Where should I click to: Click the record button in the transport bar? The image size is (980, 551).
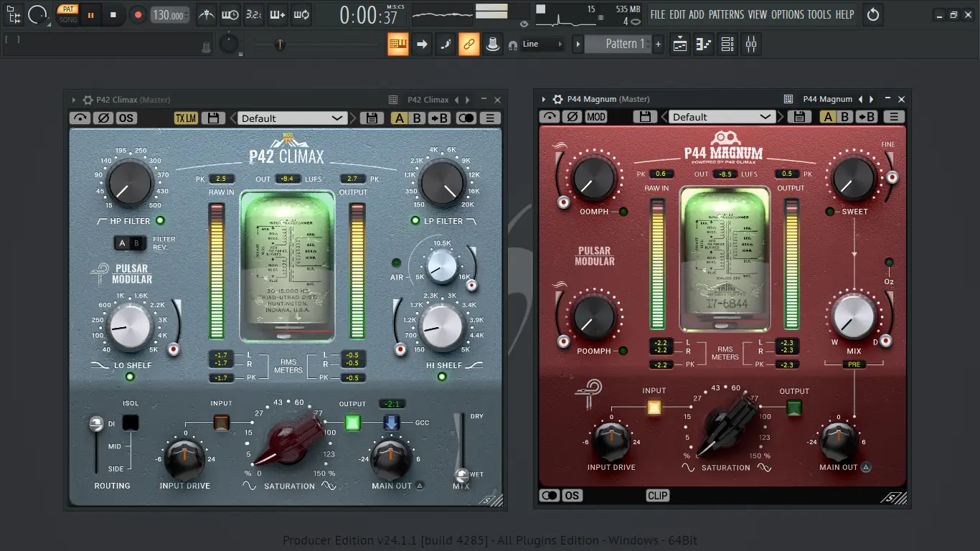[x=138, y=14]
